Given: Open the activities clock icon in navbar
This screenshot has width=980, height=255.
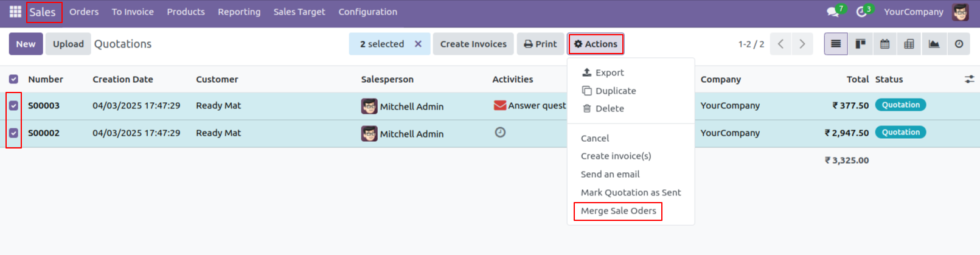Looking at the screenshot, I should pos(861,12).
